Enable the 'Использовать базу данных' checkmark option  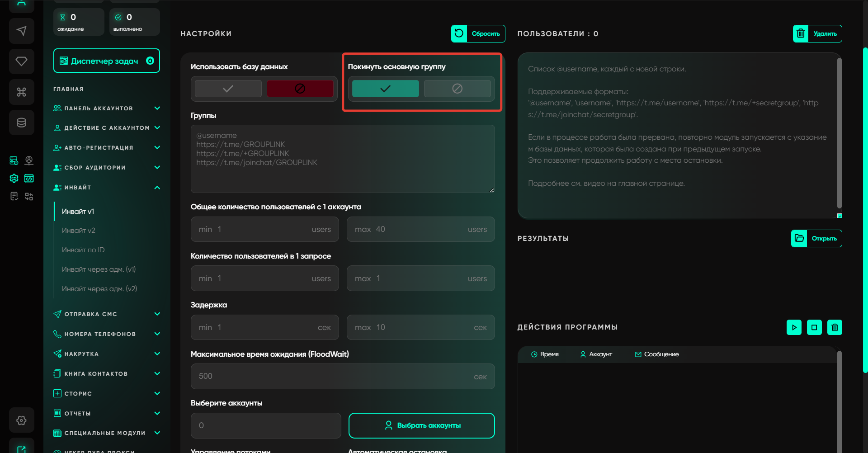coord(228,89)
